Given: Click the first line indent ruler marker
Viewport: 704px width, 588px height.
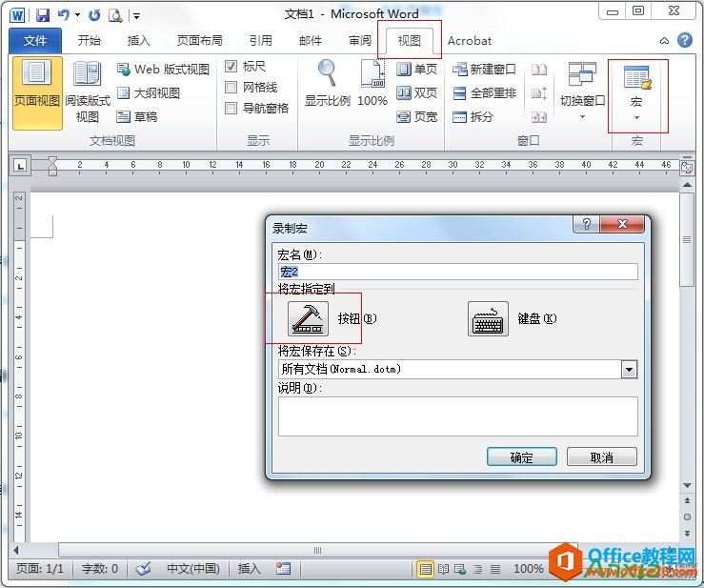Looking at the screenshot, I should tap(52, 160).
